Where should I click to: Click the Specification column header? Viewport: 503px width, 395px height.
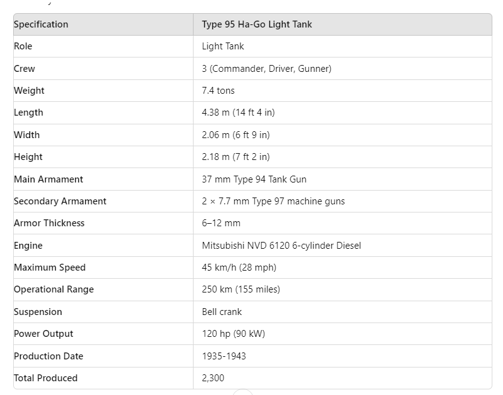pyautogui.click(x=41, y=24)
